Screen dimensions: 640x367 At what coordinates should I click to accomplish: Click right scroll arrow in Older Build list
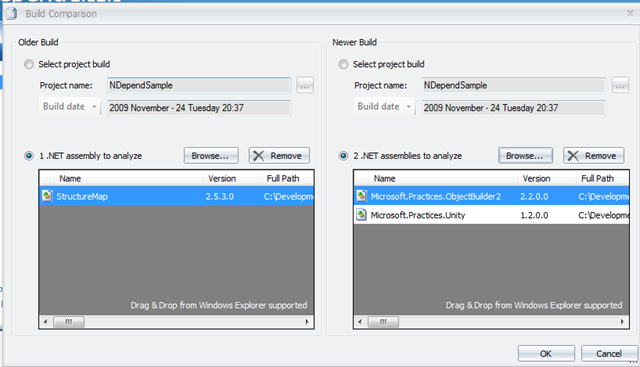coord(307,322)
